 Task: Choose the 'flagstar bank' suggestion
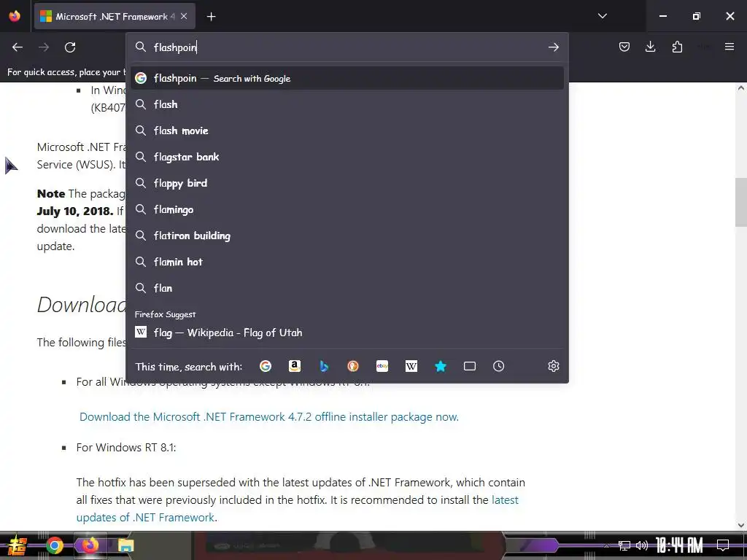pyautogui.click(x=347, y=157)
